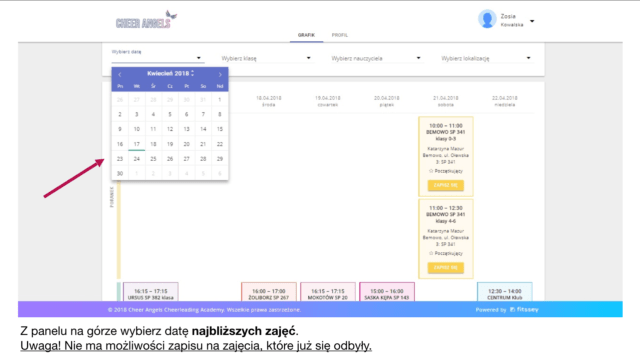Choose day 28 in the calendar

pyautogui.click(x=203, y=159)
